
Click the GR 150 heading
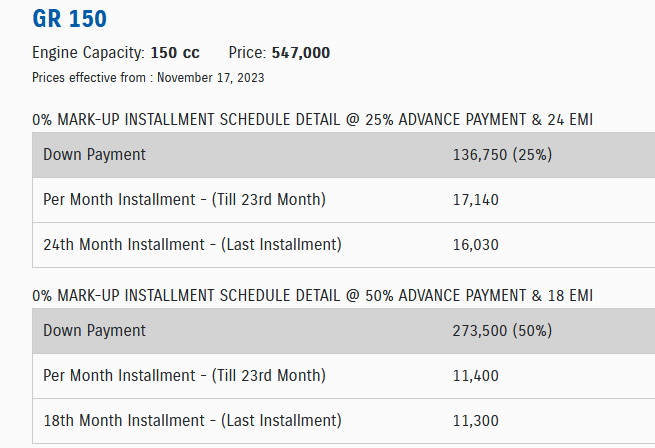coord(69,18)
